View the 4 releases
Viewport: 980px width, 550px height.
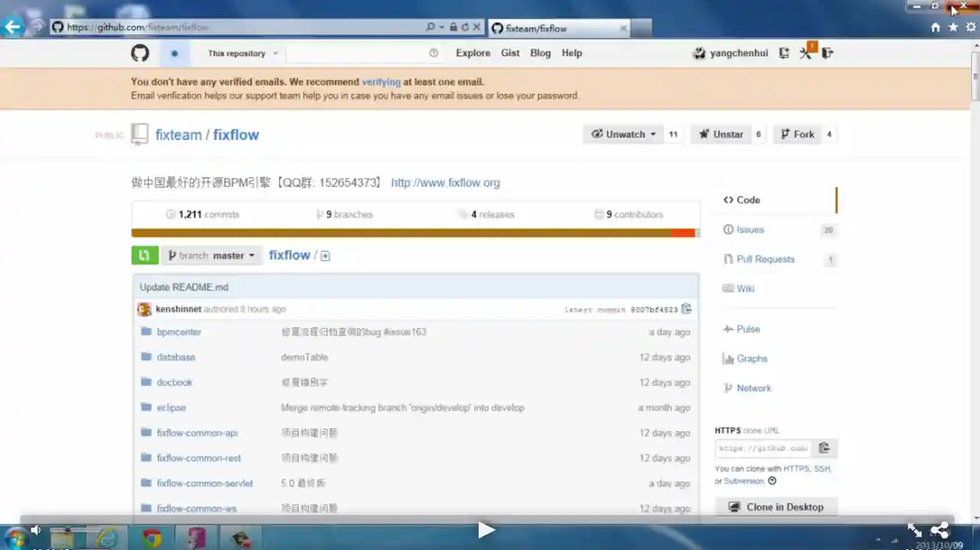[486, 214]
